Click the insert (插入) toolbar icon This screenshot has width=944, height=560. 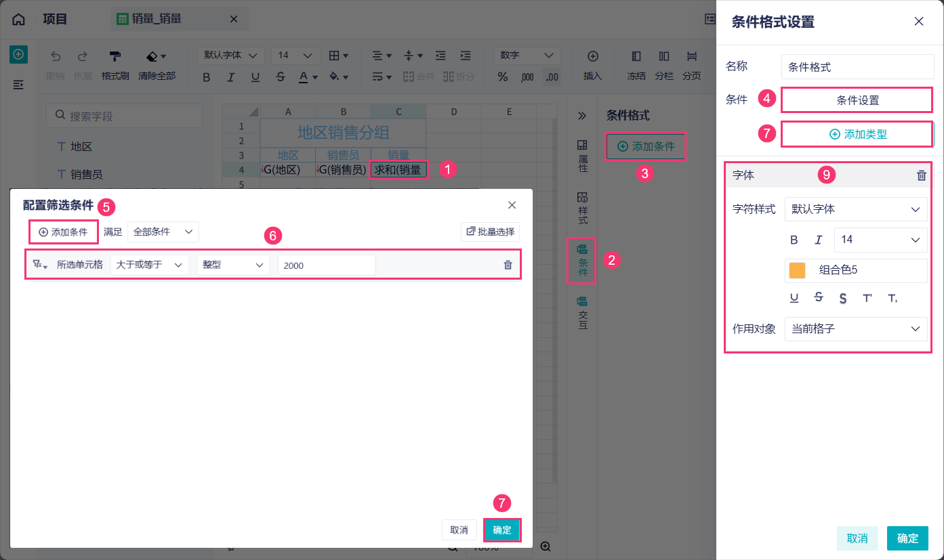[x=593, y=56]
